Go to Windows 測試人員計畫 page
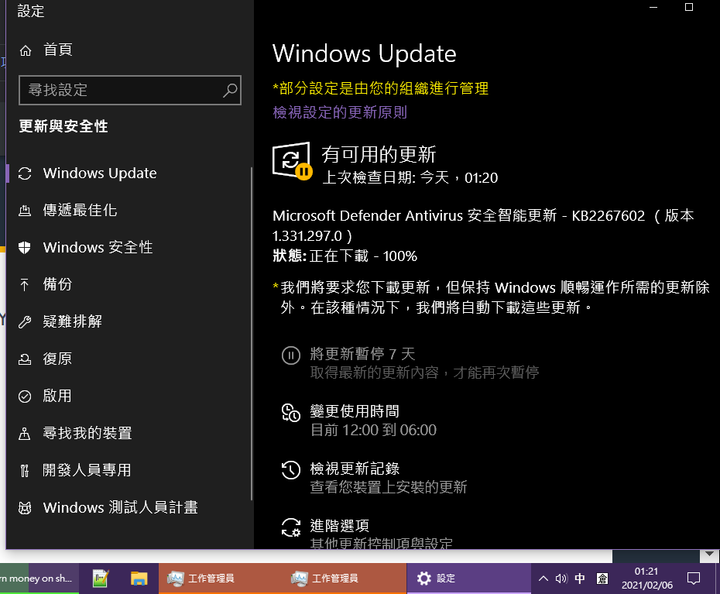 [129, 508]
